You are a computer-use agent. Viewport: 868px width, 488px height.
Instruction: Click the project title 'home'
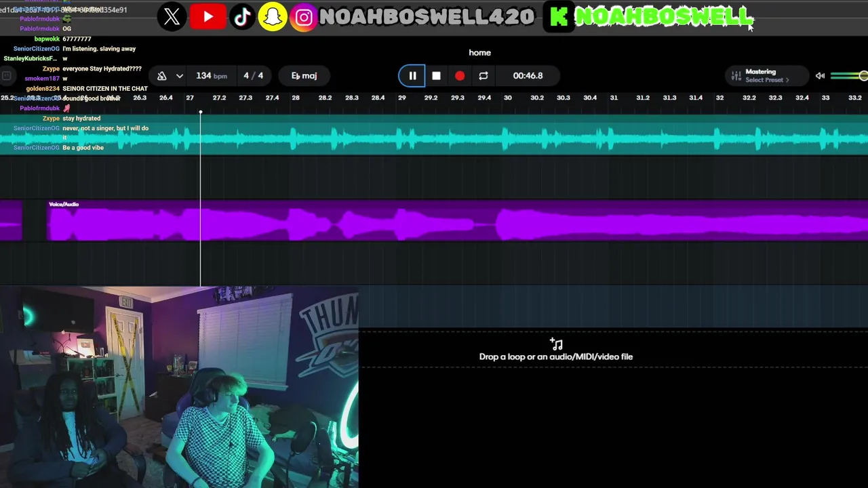pos(479,52)
